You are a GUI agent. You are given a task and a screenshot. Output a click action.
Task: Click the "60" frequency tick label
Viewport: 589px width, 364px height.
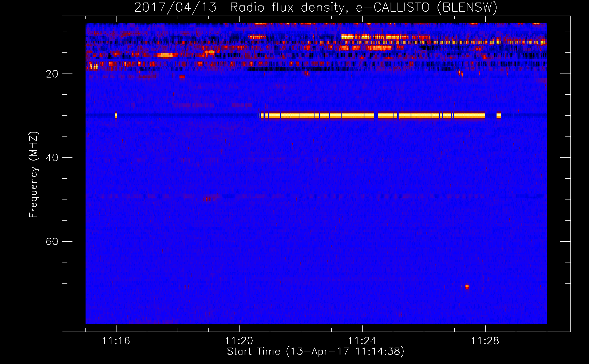click(x=52, y=241)
